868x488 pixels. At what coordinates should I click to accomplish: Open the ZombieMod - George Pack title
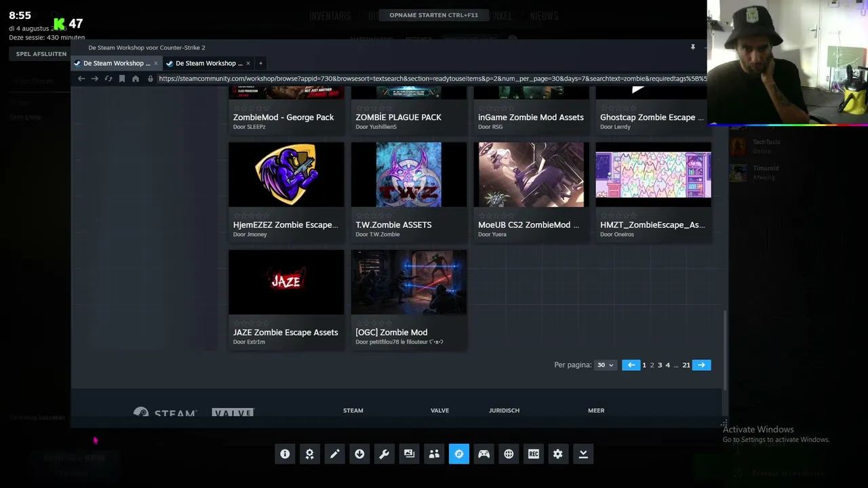283,117
